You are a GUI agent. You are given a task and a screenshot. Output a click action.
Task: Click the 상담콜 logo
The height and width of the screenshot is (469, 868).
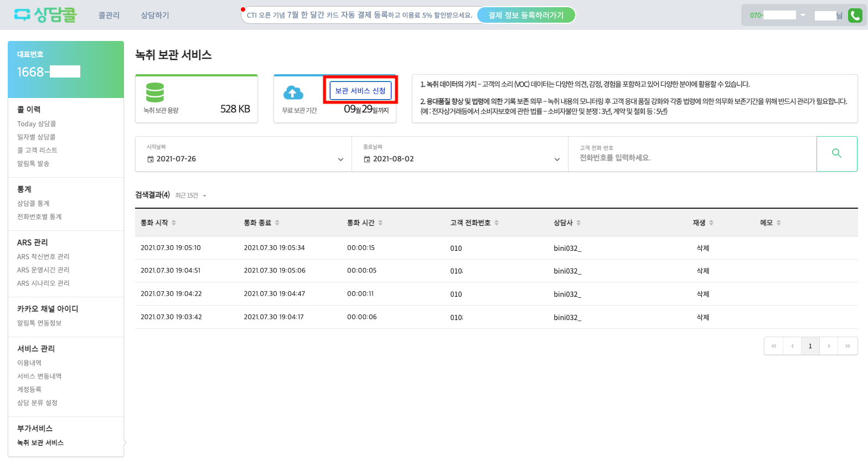[45, 15]
